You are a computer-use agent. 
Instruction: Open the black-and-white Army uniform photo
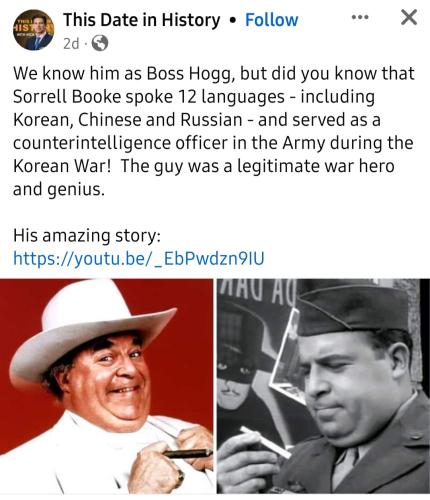tap(323, 386)
